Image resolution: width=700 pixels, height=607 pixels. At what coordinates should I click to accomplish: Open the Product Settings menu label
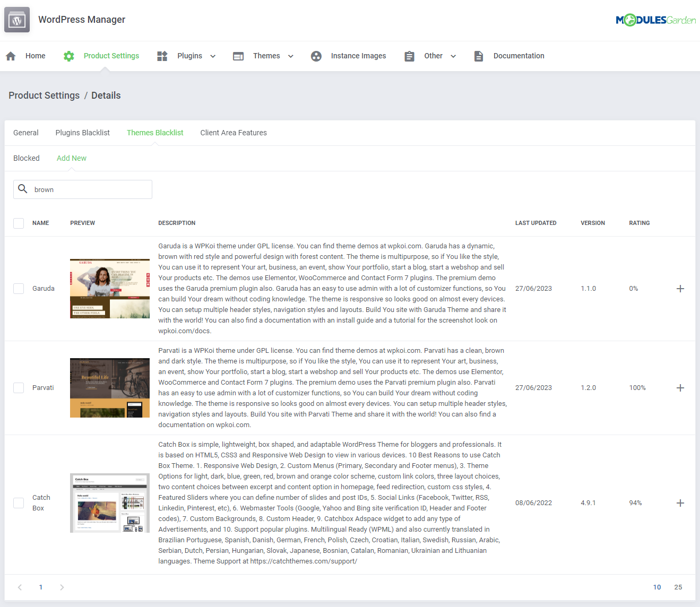pyautogui.click(x=111, y=56)
